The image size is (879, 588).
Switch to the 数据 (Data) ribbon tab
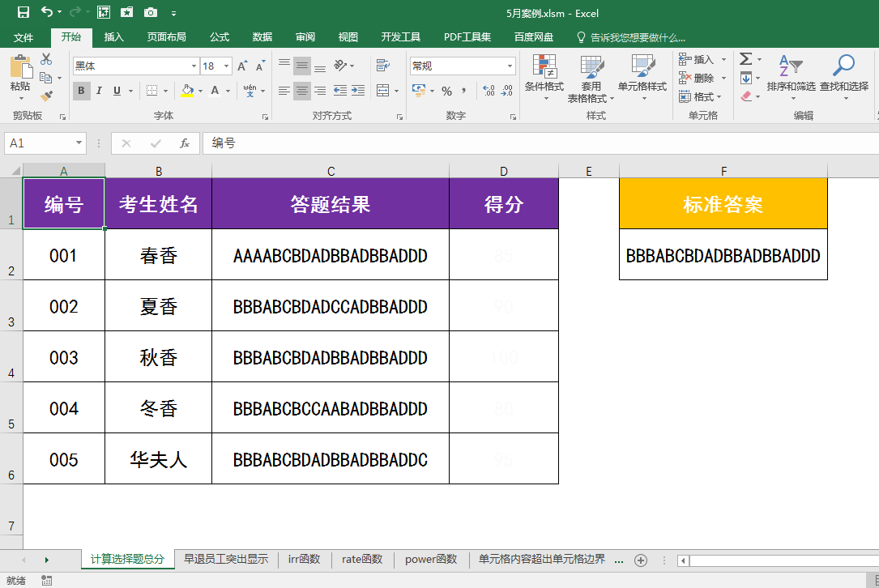[262, 37]
